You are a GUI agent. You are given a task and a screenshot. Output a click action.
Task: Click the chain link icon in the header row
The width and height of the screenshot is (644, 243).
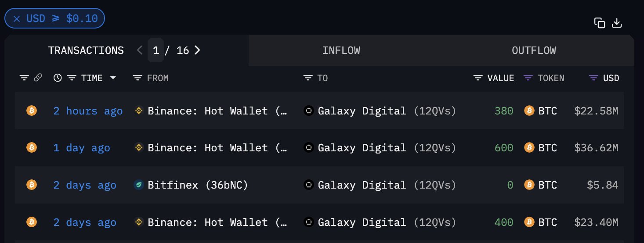(38, 78)
